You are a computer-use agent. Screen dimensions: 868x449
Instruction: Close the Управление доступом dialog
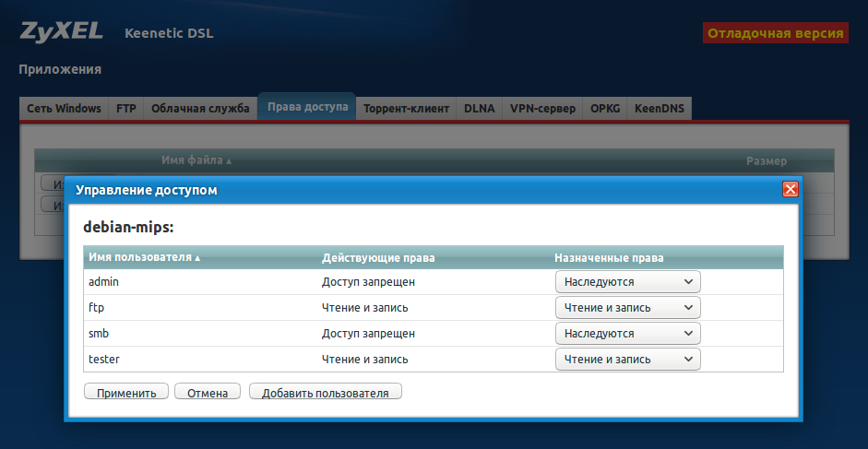click(x=790, y=189)
